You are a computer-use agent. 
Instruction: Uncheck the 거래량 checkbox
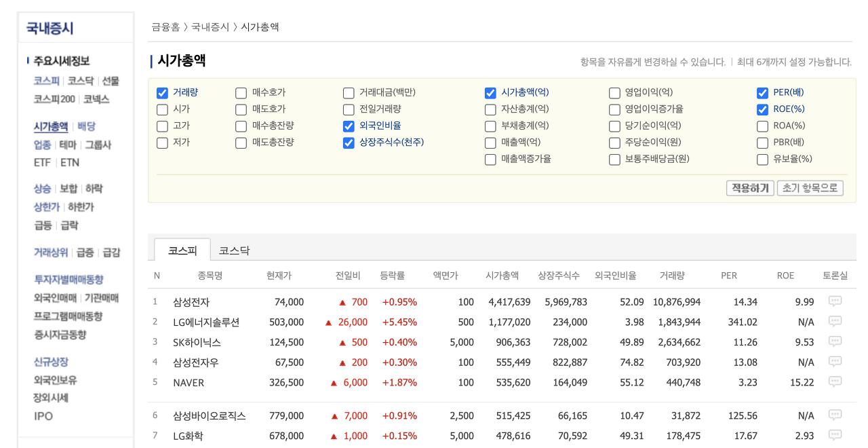162,93
